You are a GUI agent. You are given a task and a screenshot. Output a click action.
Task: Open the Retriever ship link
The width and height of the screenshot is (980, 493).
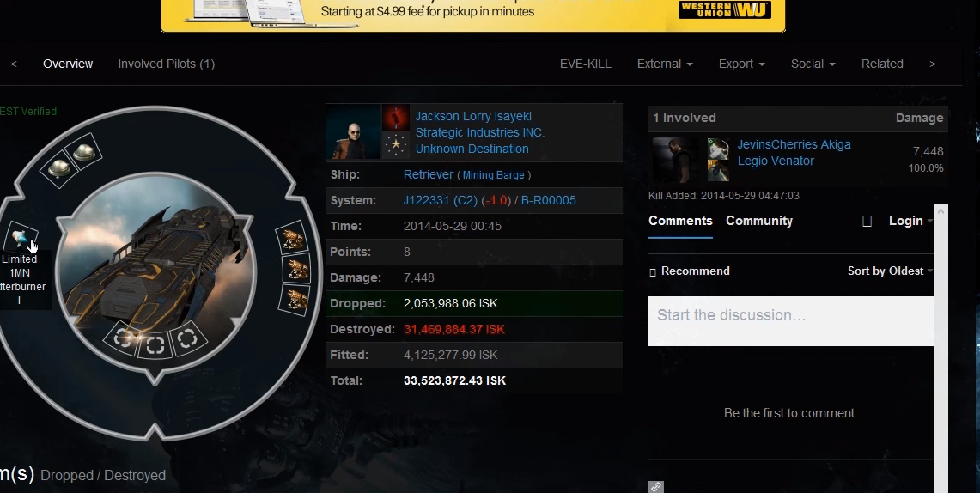point(428,175)
